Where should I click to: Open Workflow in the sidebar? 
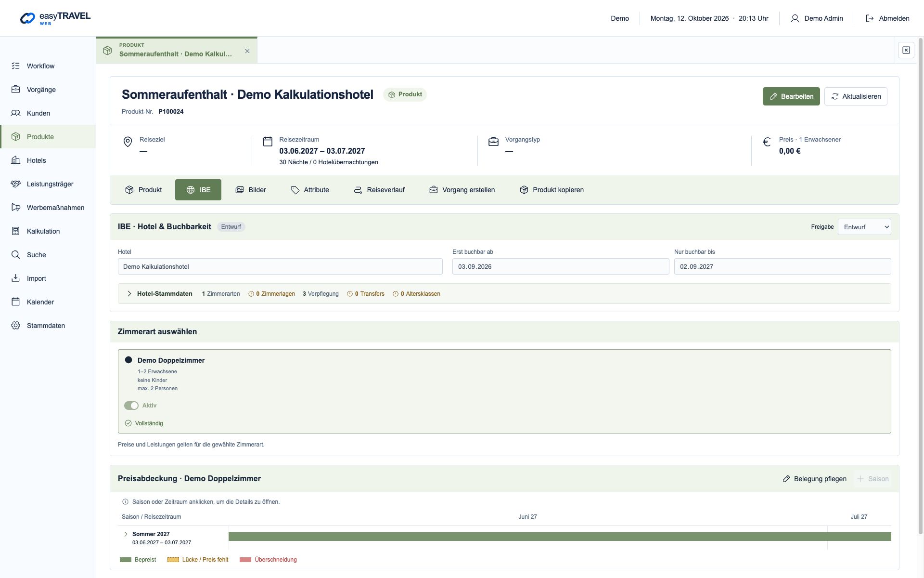click(48, 66)
